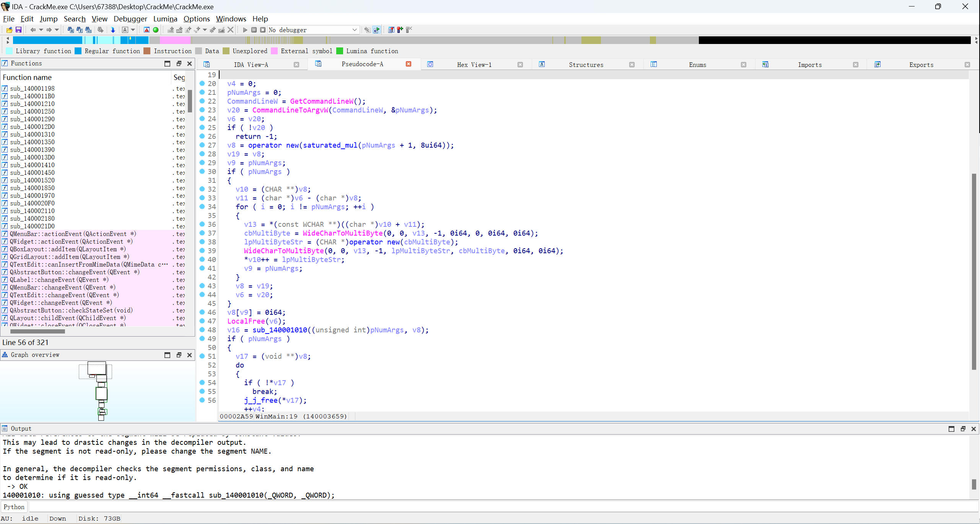Close the IDA View-A tab

pos(296,65)
